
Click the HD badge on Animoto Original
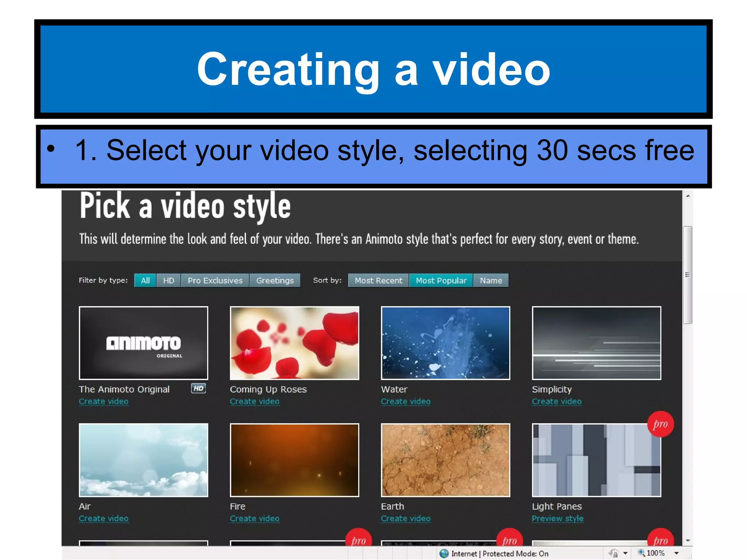(198, 388)
